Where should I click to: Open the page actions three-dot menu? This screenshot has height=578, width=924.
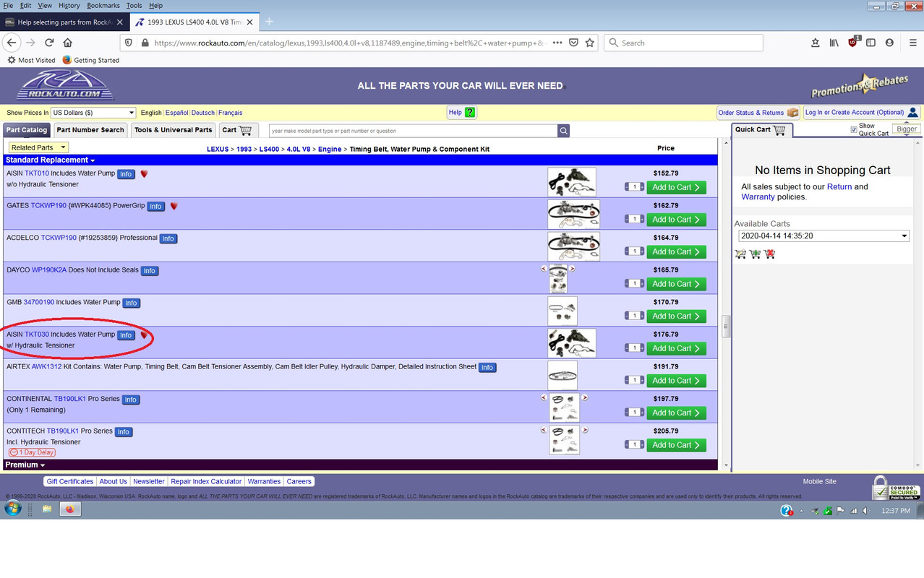point(557,43)
